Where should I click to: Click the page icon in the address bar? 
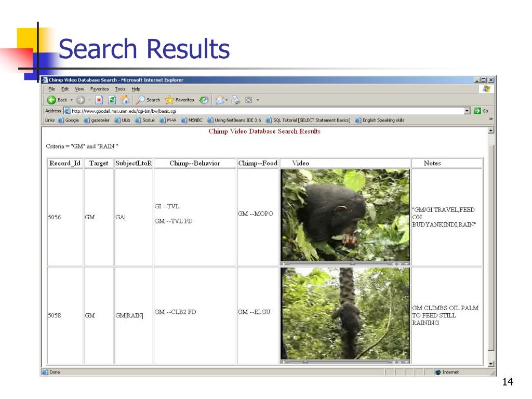(x=67, y=111)
